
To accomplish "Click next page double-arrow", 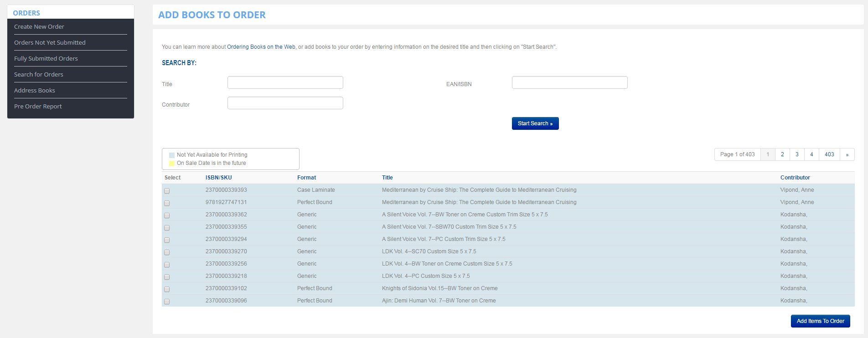I will [847, 154].
